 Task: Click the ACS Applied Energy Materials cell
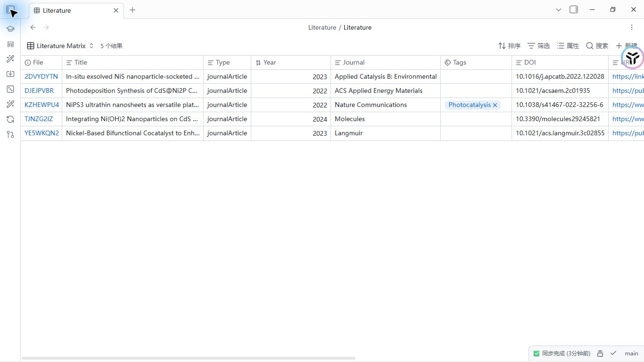[x=386, y=90]
